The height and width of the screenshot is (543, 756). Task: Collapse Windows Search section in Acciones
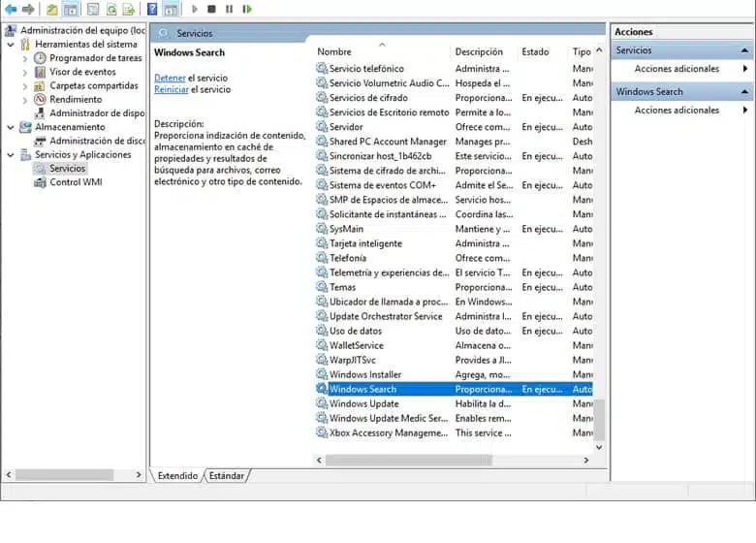(x=744, y=91)
